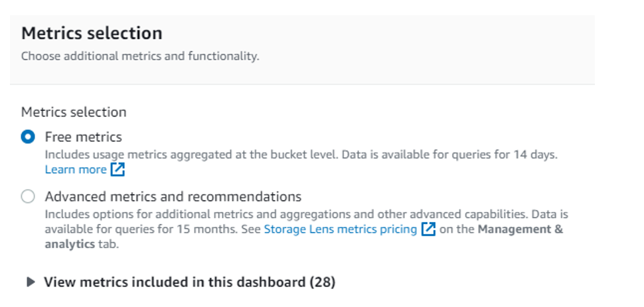The width and height of the screenshot is (644, 307).
Task: Click 'Advanced metrics and recommendations' label text
Action: click(173, 197)
